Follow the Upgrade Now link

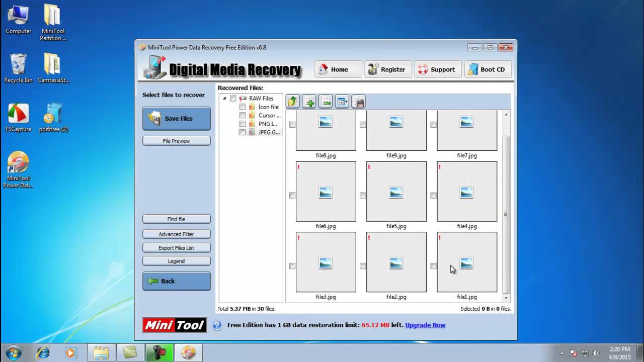tap(425, 325)
